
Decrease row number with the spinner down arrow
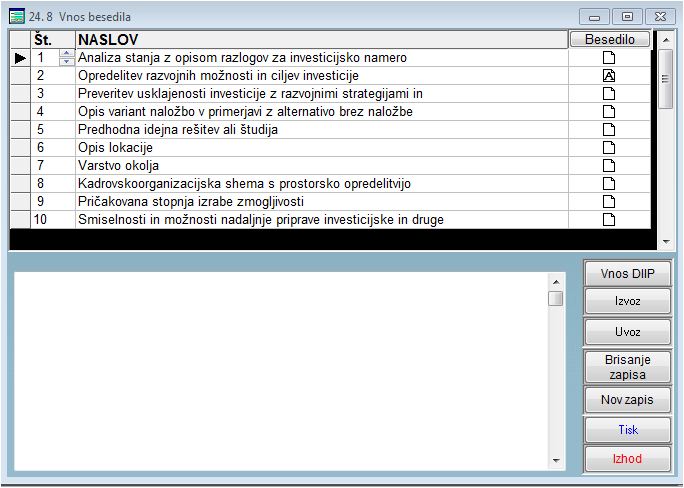tap(67, 62)
